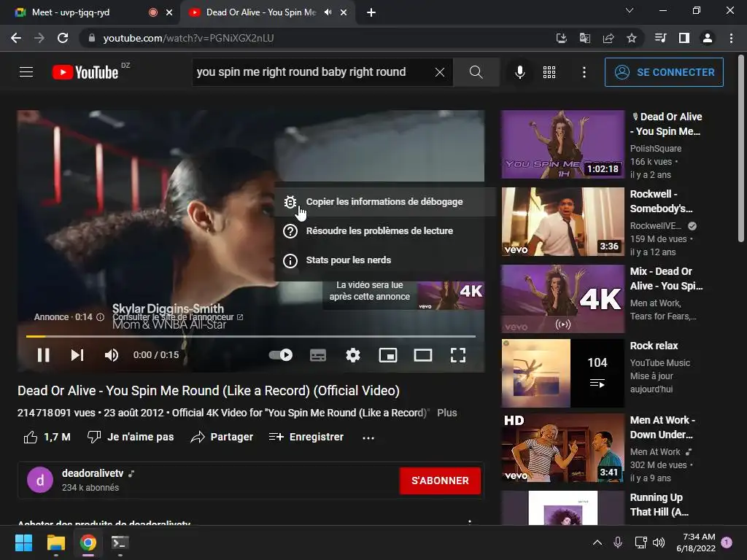Bookmark this page with star

coord(632,38)
